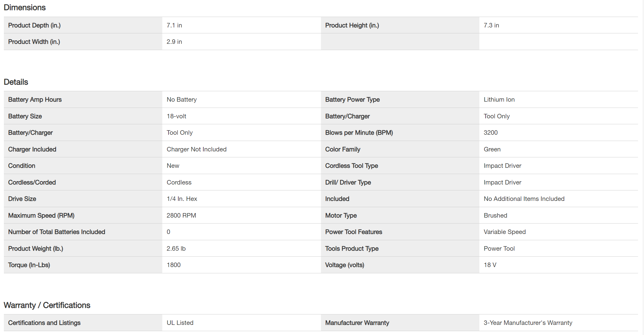Screen dimensions: 644x335
Task: Click the 18-volt battery size value
Action: coord(176,116)
